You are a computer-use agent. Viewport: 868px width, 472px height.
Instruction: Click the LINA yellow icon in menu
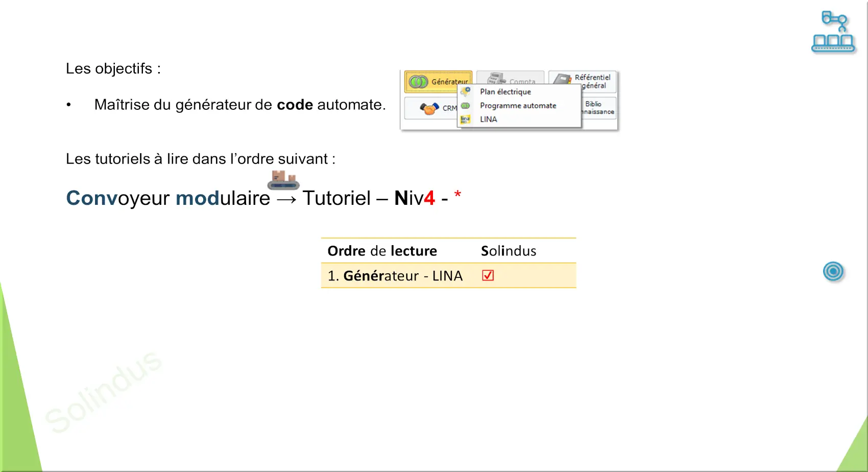[465, 120]
